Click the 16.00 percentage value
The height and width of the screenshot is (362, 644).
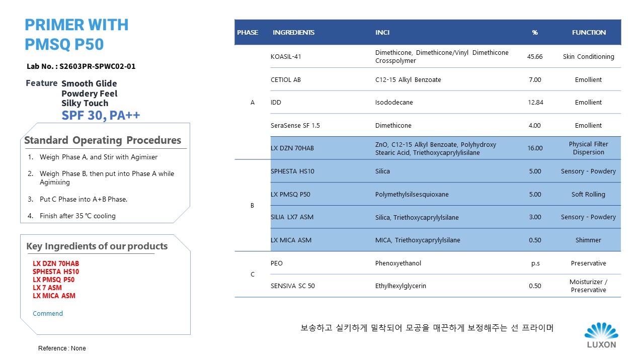(535, 148)
